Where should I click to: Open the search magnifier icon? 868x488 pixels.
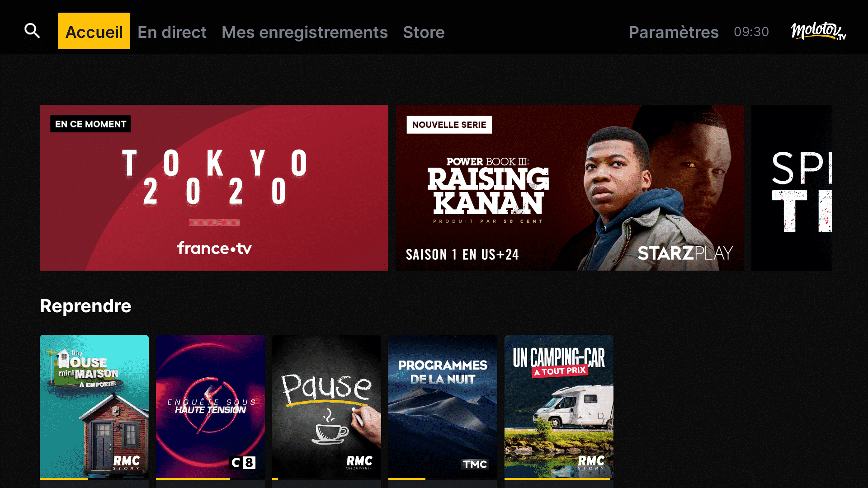coord(32,31)
